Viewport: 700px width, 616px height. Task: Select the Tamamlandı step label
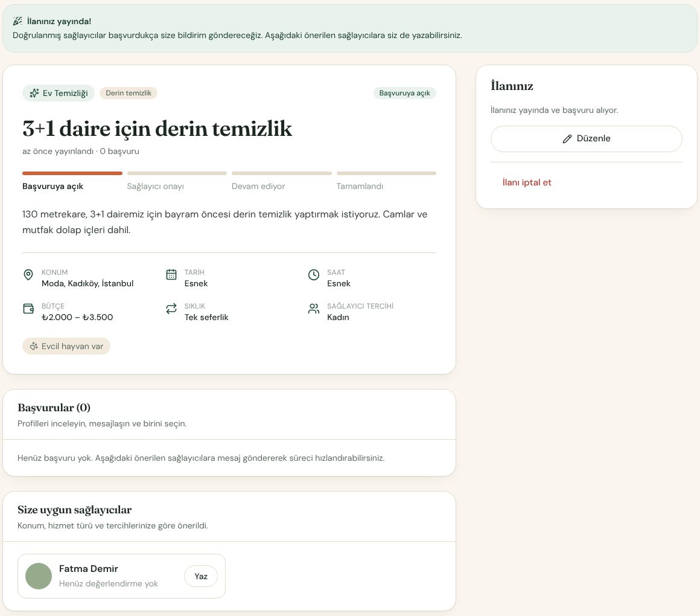tap(360, 186)
